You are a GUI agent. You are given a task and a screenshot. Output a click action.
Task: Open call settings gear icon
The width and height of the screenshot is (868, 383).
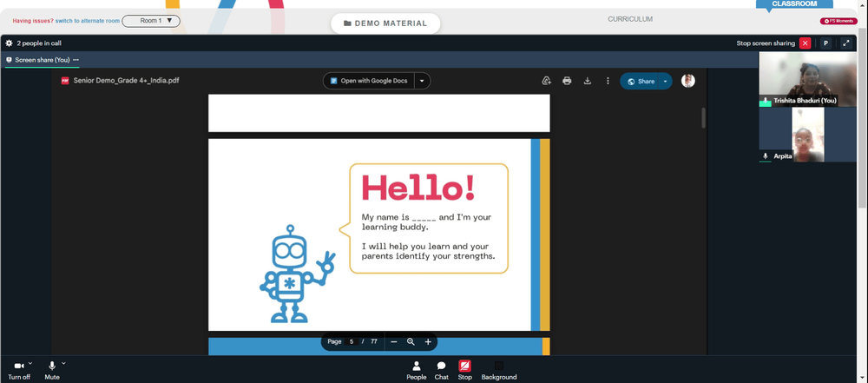[x=9, y=43]
